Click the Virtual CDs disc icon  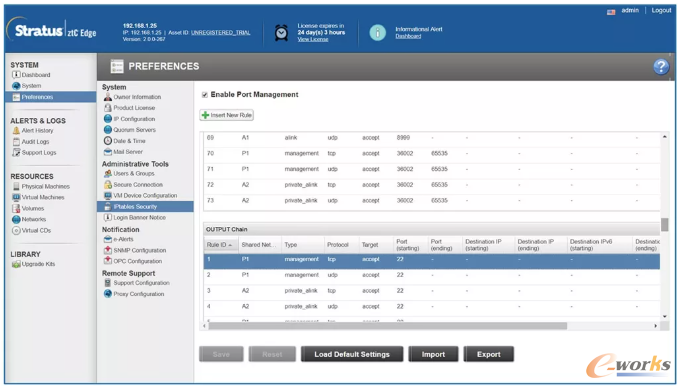point(16,230)
